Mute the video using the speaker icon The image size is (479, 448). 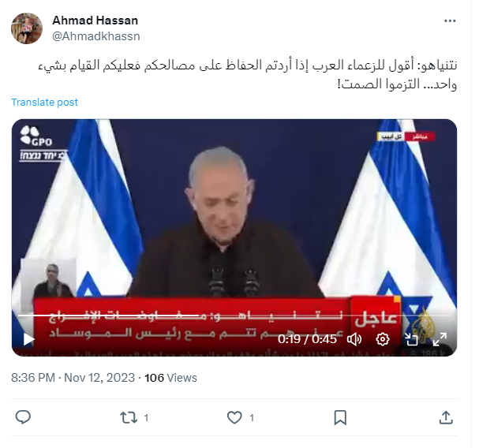pyautogui.click(x=354, y=339)
